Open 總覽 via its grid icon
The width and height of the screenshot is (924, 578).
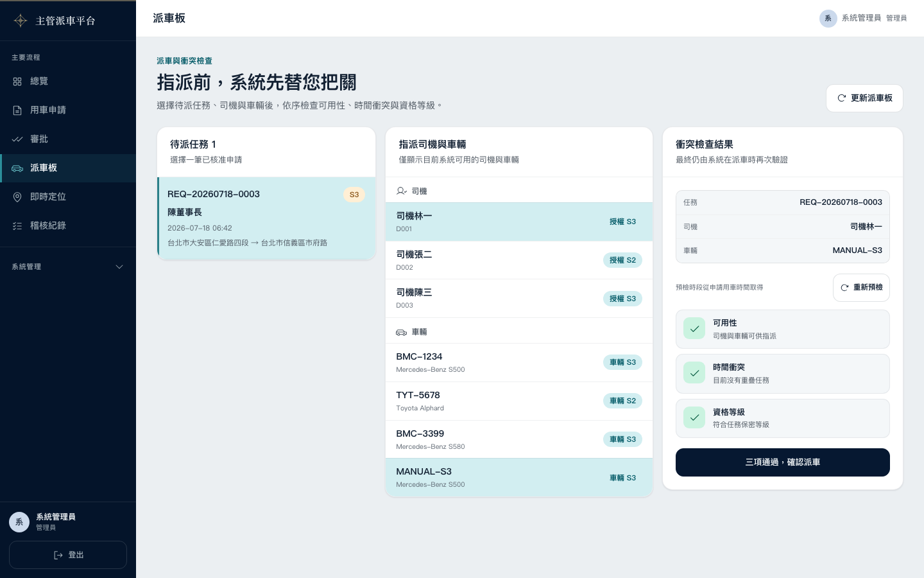[17, 82]
